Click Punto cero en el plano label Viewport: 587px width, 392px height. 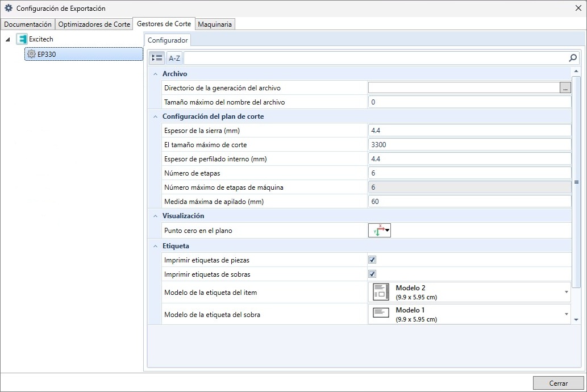coord(198,231)
